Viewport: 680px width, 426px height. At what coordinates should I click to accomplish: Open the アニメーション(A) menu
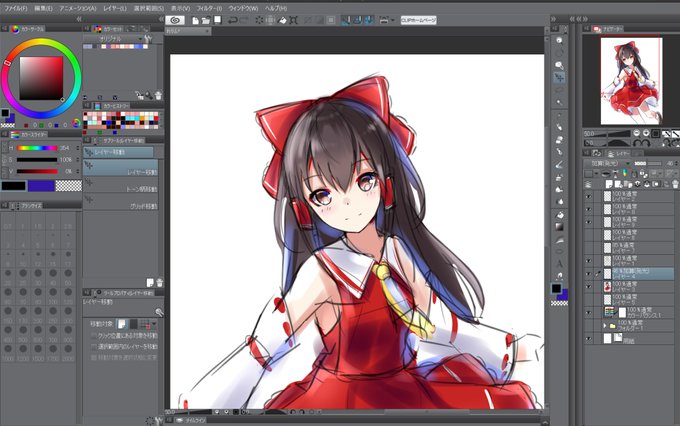[78, 8]
